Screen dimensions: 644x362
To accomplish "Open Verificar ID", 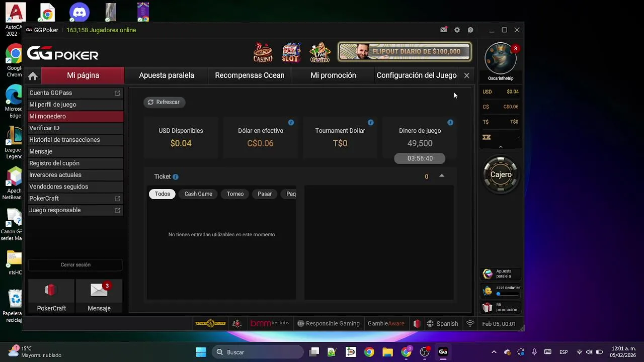I will [75, 128].
